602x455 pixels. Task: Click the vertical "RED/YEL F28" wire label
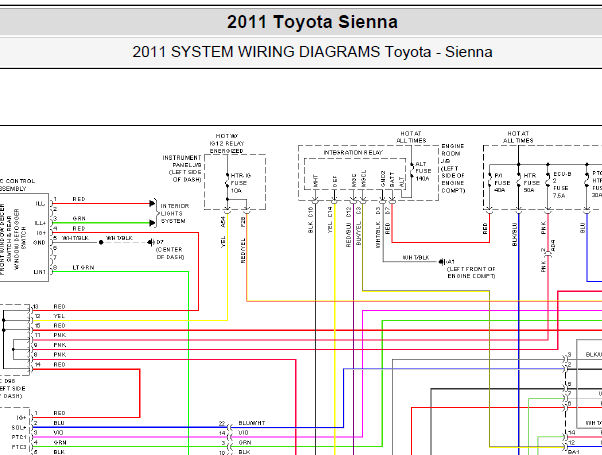click(243, 240)
